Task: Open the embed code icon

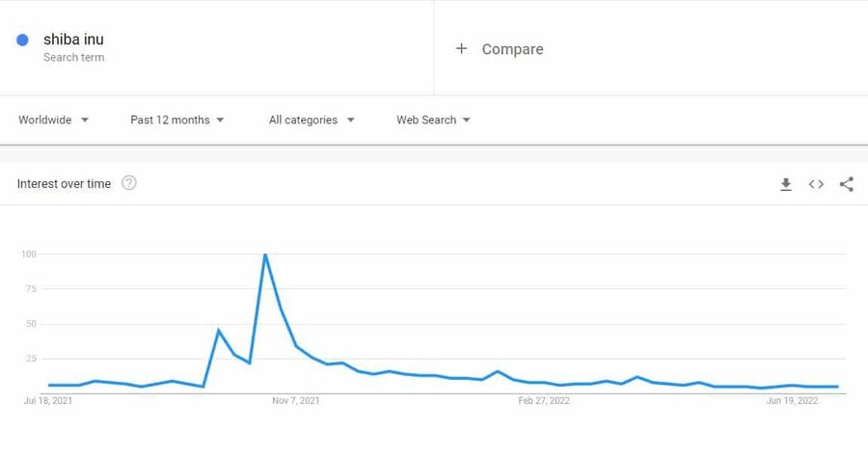Action: [816, 184]
